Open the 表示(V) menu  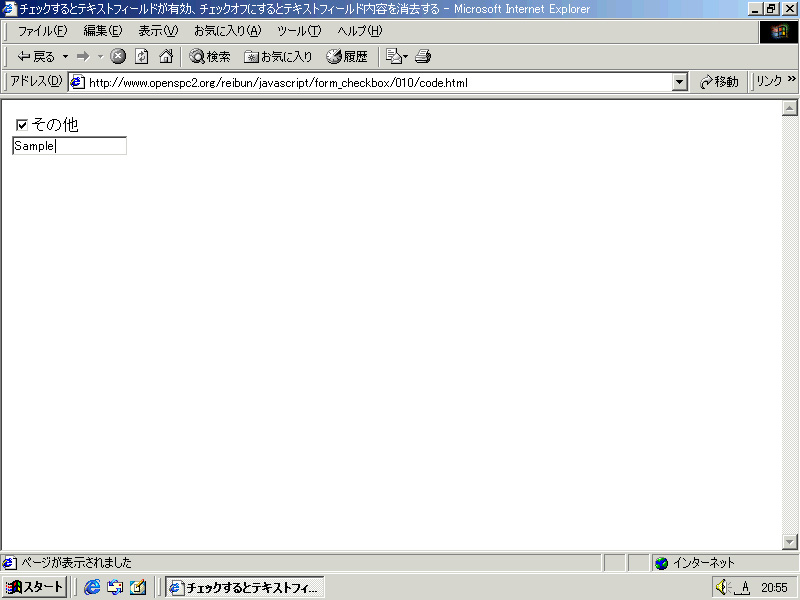[158, 31]
